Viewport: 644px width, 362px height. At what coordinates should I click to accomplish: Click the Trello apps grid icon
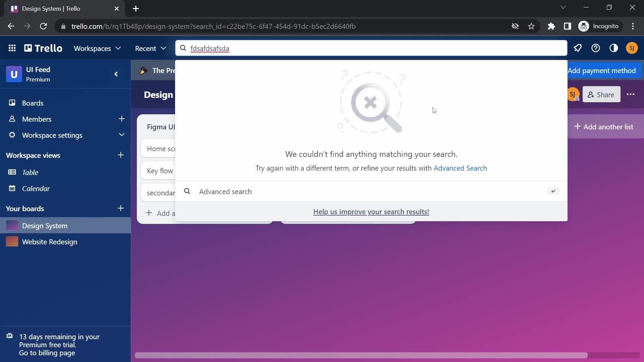point(12,48)
